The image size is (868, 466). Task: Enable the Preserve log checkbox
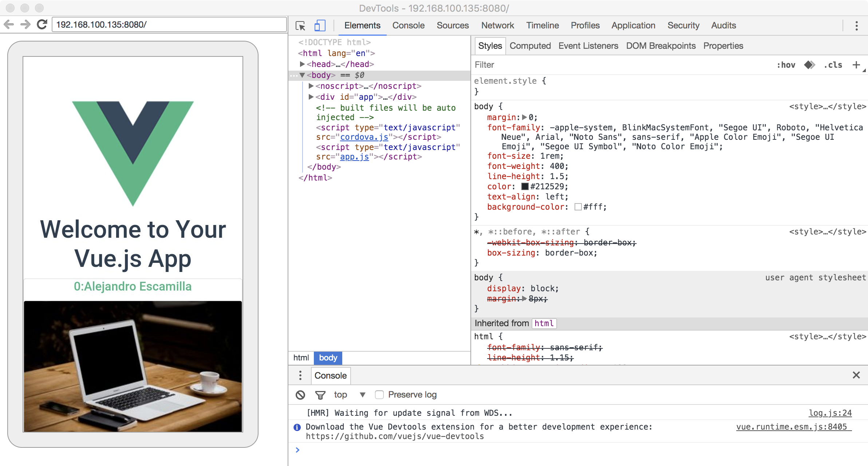click(x=380, y=395)
